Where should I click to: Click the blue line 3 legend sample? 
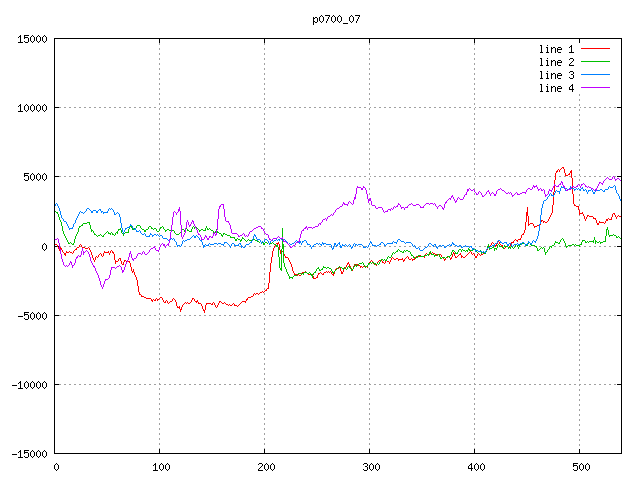click(x=596, y=75)
